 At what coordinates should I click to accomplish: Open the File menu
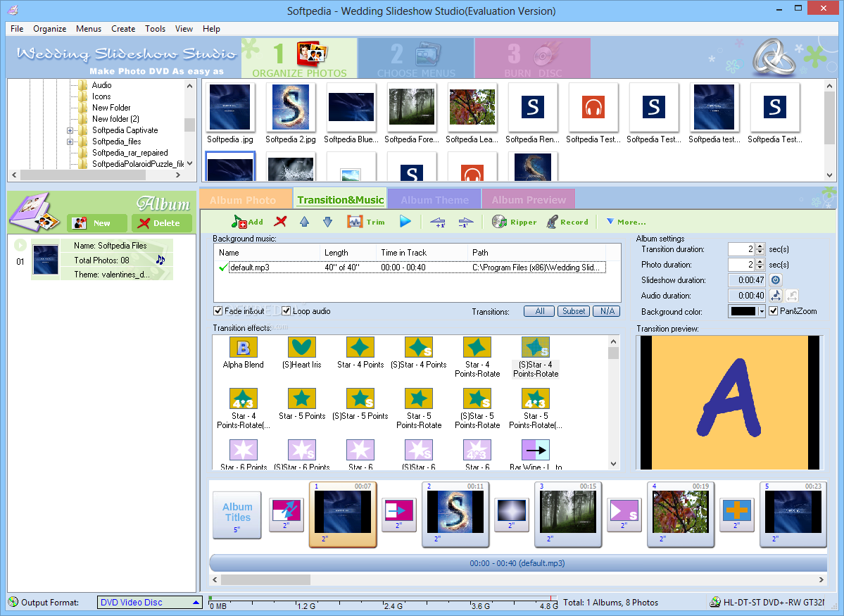tap(17, 29)
